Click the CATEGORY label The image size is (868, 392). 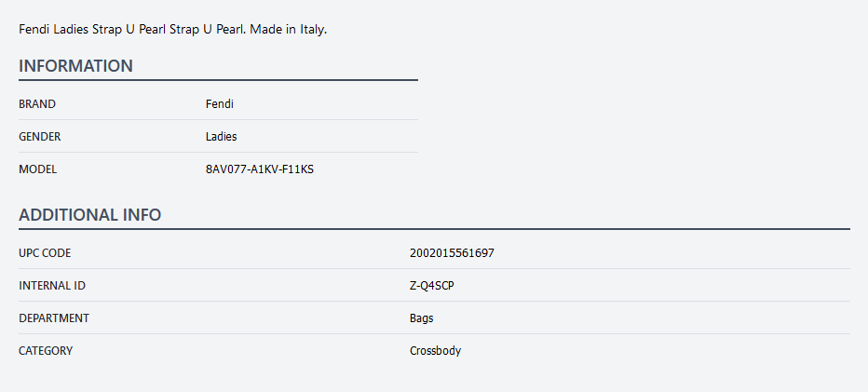tap(46, 351)
